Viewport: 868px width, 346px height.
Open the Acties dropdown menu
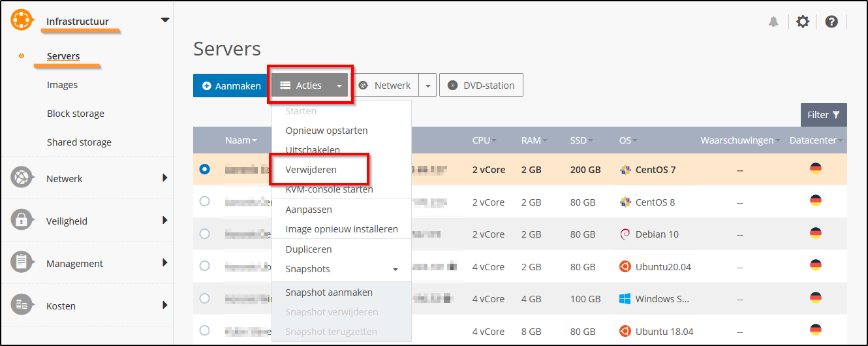click(310, 86)
